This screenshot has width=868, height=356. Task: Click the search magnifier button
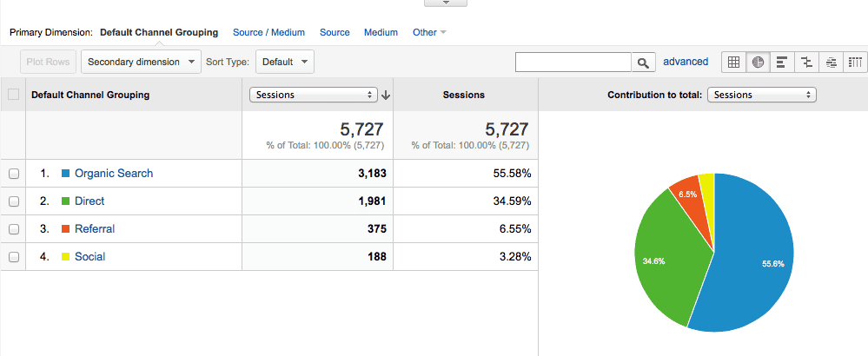click(643, 63)
